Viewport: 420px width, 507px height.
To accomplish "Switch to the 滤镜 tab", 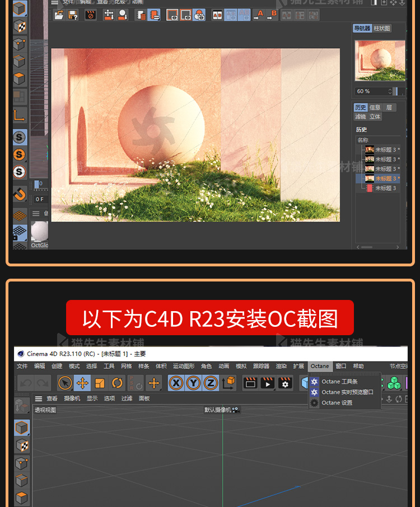I will [x=360, y=117].
